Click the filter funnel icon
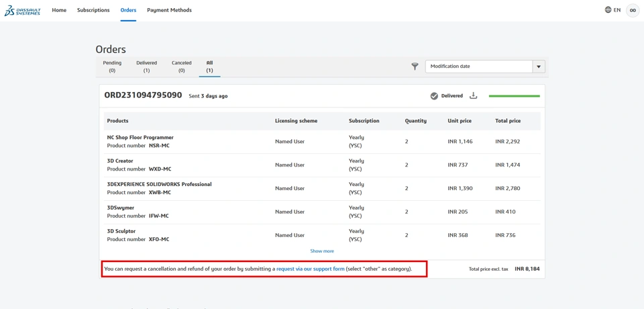This screenshot has width=644, height=309. pos(415,67)
